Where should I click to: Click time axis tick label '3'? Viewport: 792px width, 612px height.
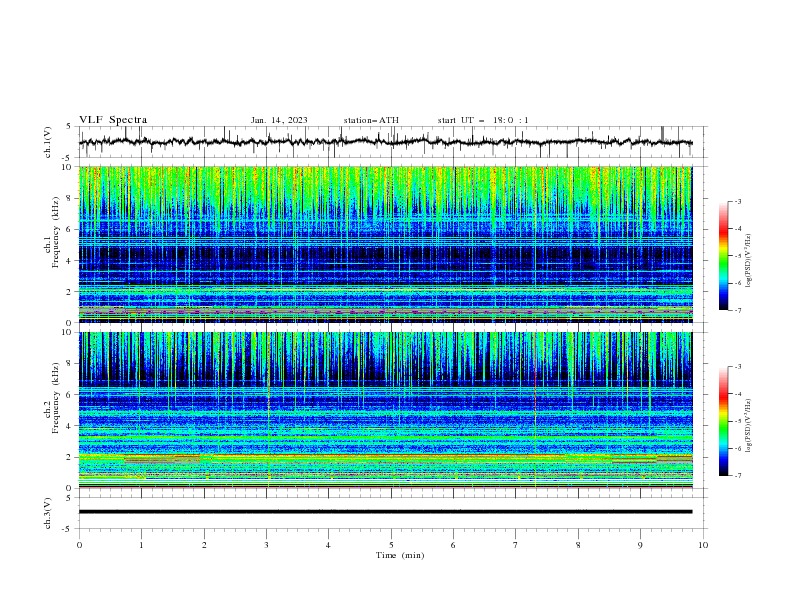(266, 545)
